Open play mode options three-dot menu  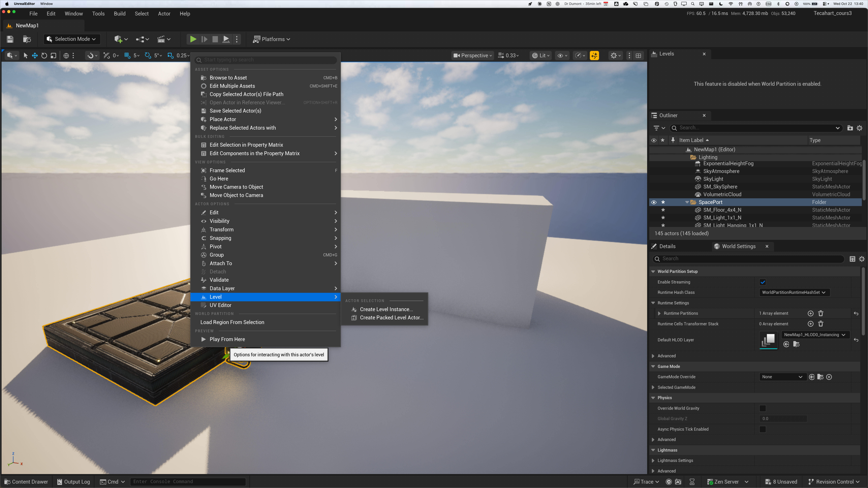237,39
